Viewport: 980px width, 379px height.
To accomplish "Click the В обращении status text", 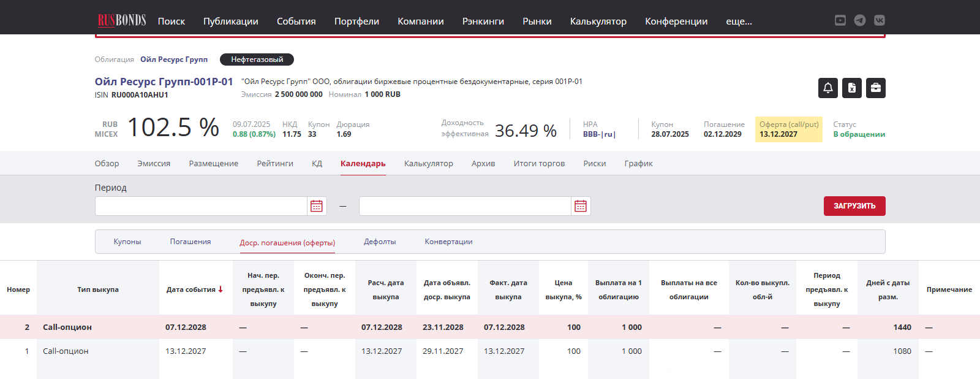I will [x=859, y=134].
